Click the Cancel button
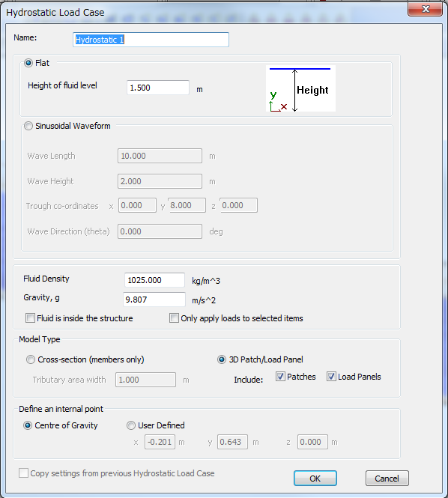The width and height of the screenshot is (448, 498). tap(387, 479)
